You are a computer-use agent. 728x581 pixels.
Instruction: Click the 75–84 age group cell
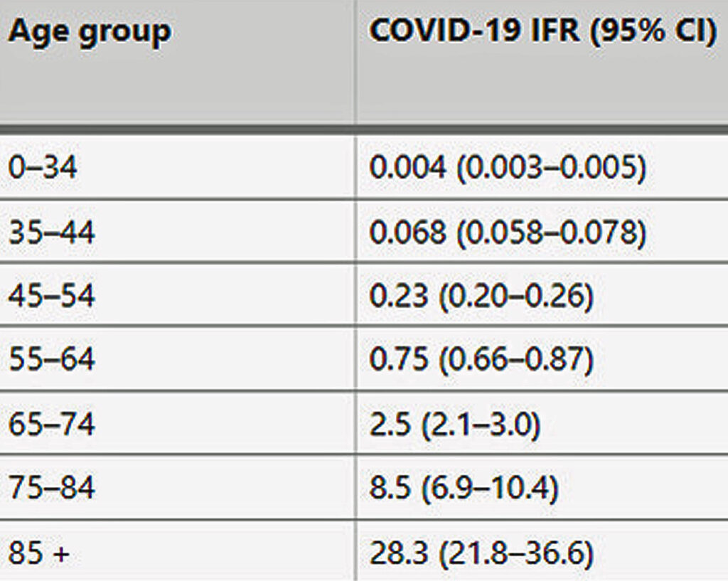(x=51, y=488)
